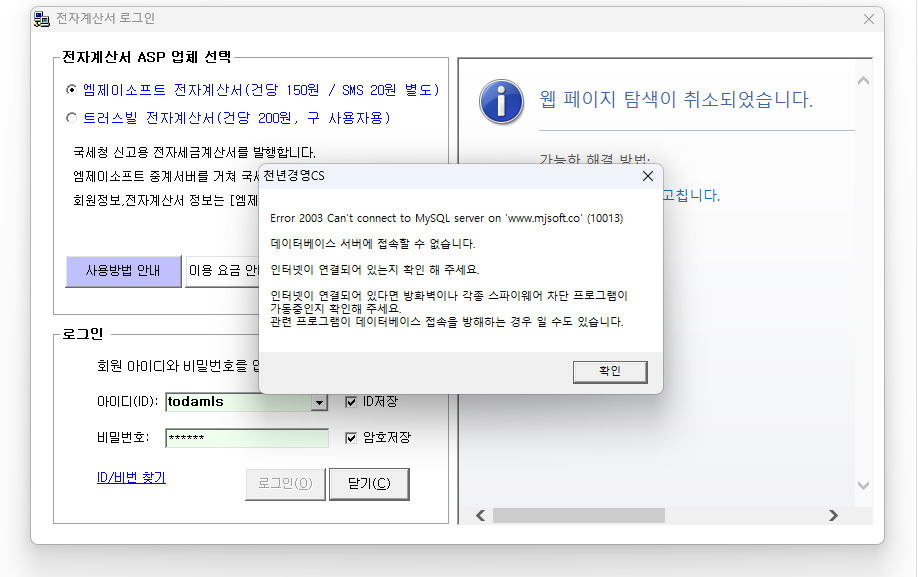Click the text 국세청 신고용 전자세금계산서를 발행합니다
918x577 pixels.
coord(194,153)
